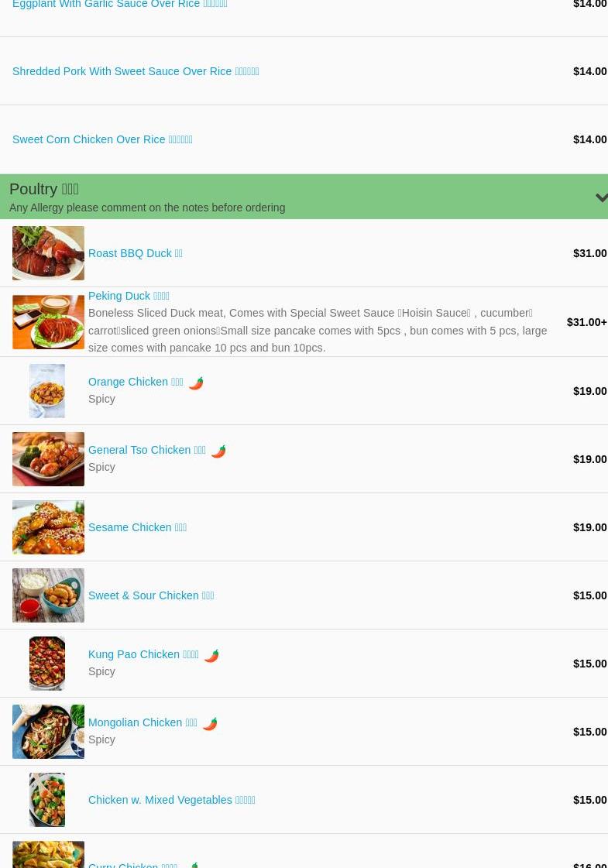
Task: Open the Mongolian Chicken dish image
Action: 48,731
